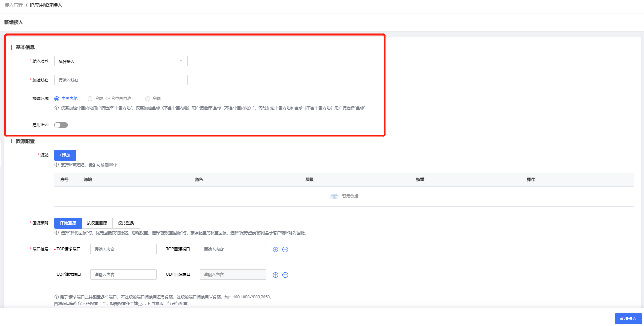Click the UDP请求端口 input field
644x326 pixels.
pyautogui.click(x=124, y=274)
